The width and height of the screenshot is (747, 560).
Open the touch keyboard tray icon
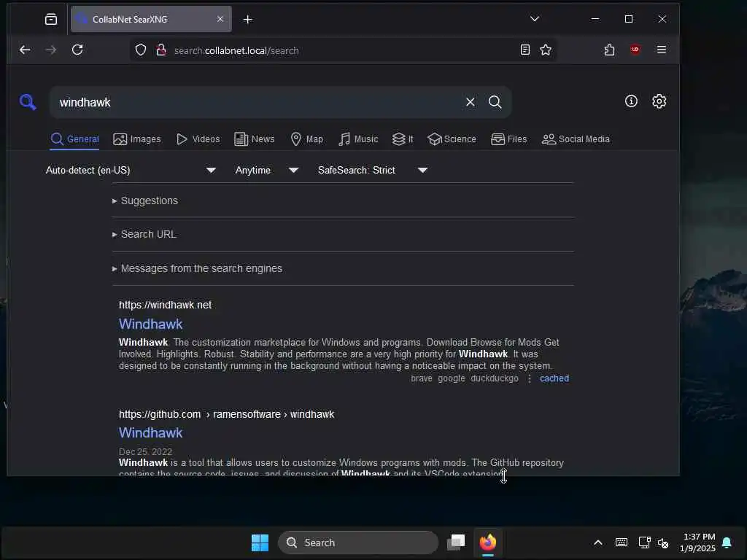(x=622, y=542)
